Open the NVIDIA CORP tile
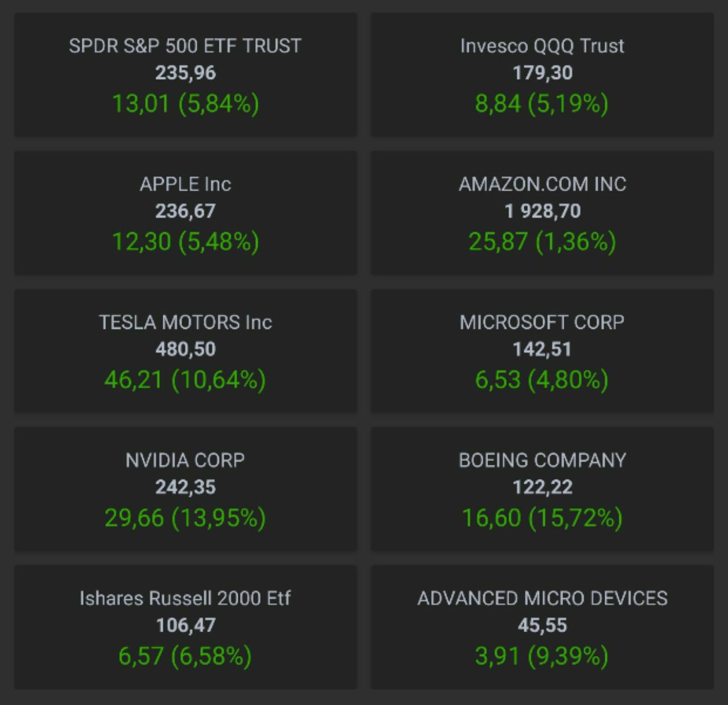Screen dimensions: 728x705 pyautogui.click(x=185, y=489)
